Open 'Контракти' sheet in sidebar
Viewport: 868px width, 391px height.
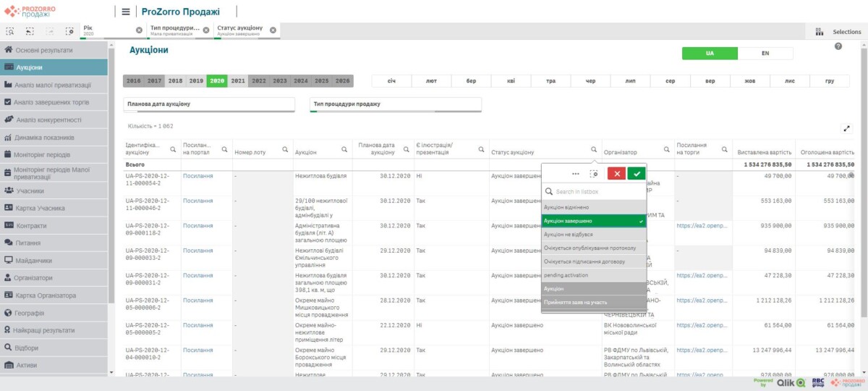point(31,226)
